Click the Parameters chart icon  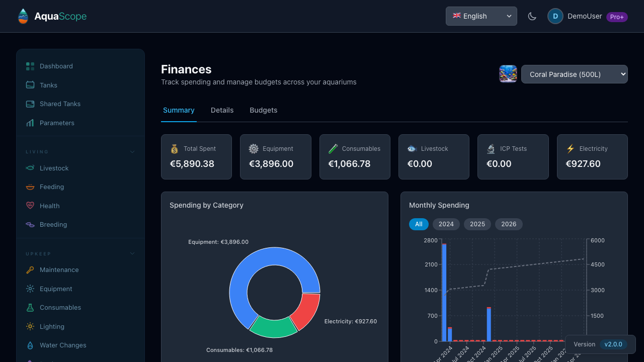30,123
